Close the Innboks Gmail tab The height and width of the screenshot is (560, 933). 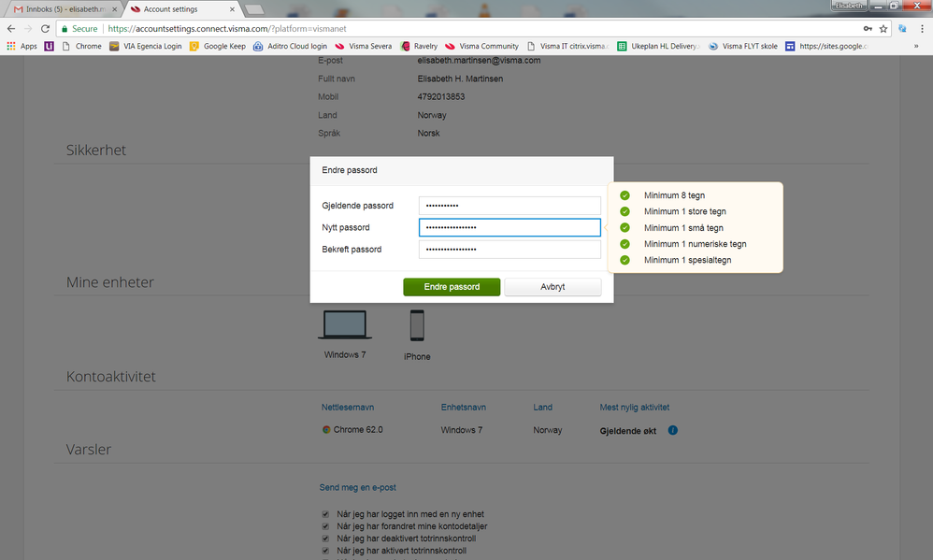[x=115, y=9]
